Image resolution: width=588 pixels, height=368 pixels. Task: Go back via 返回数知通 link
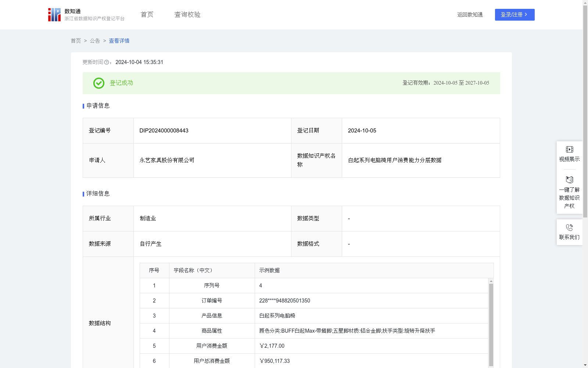[x=470, y=15]
